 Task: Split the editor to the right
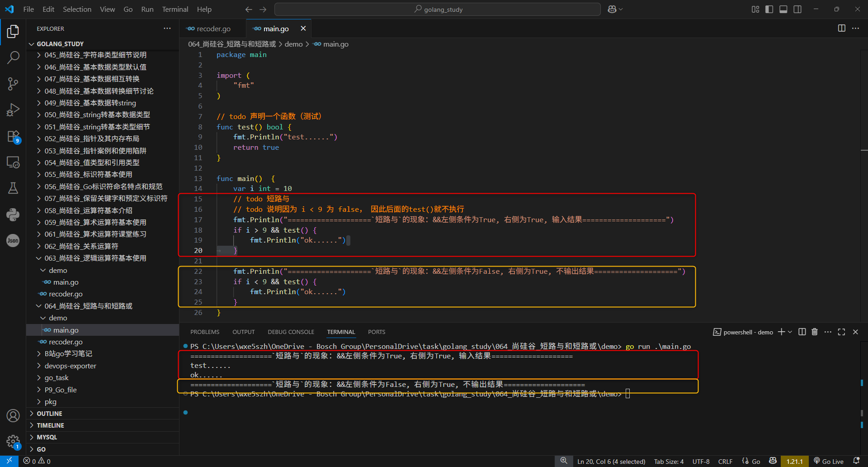(x=841, y=29)
